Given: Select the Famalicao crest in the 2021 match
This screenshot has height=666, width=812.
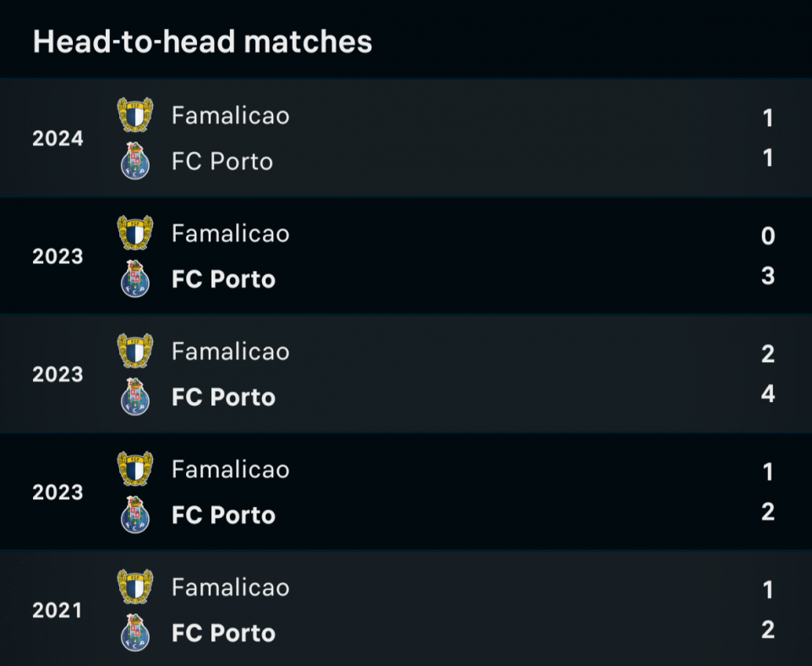Looking at the screenshot, I should [135, 587].
